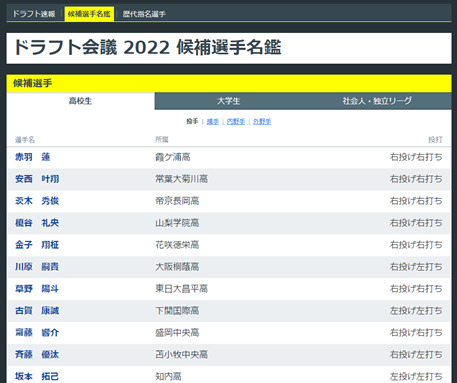The width and height of the screenshot is (457, 383).
Task: Open player 金子 翔柾 profile
Action: click(37, 245)
